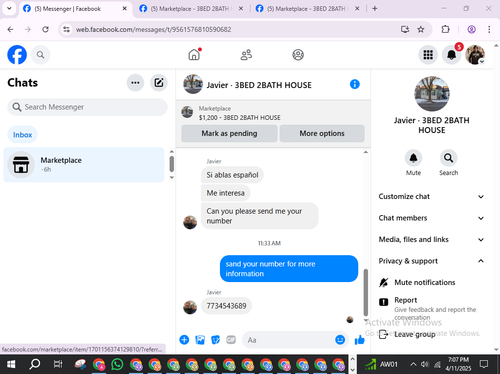Go to the Home feed icon
The width and height of the screenshot is (500, 374).
(194, 55)
